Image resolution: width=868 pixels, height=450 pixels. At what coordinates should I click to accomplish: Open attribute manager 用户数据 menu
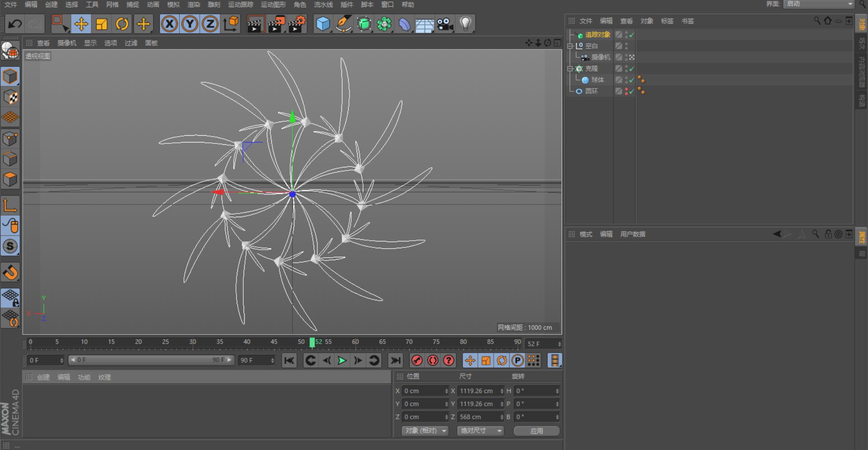632,234
